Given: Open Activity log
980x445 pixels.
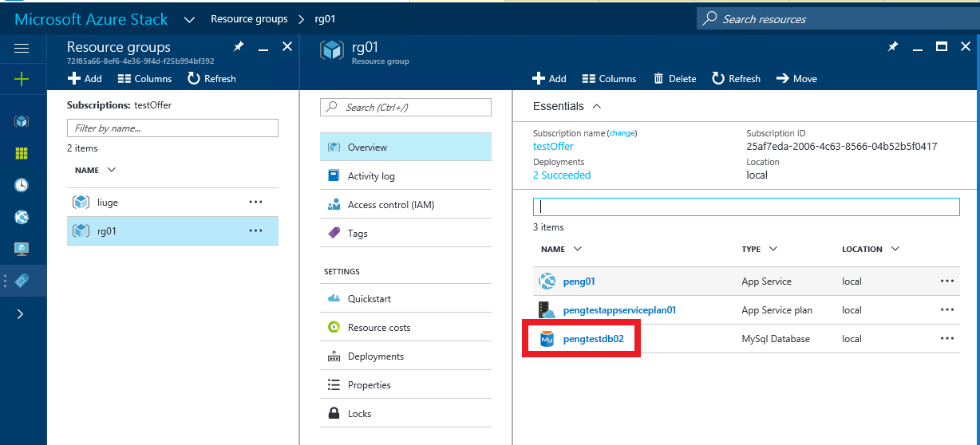Looking at the screenshot, I should [x=405, y=176].
